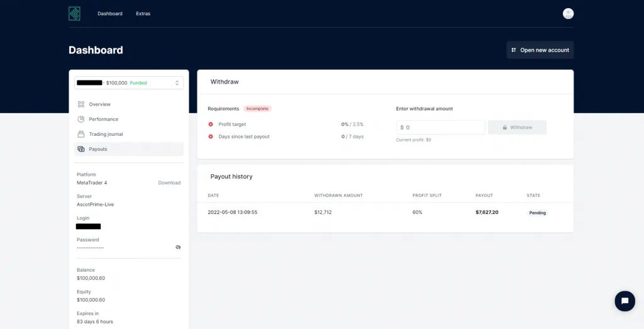The width and height of the screenshot is (644, 329).
Task: Select the 2022-05-08 payout history row
Action: coord(385,213)
